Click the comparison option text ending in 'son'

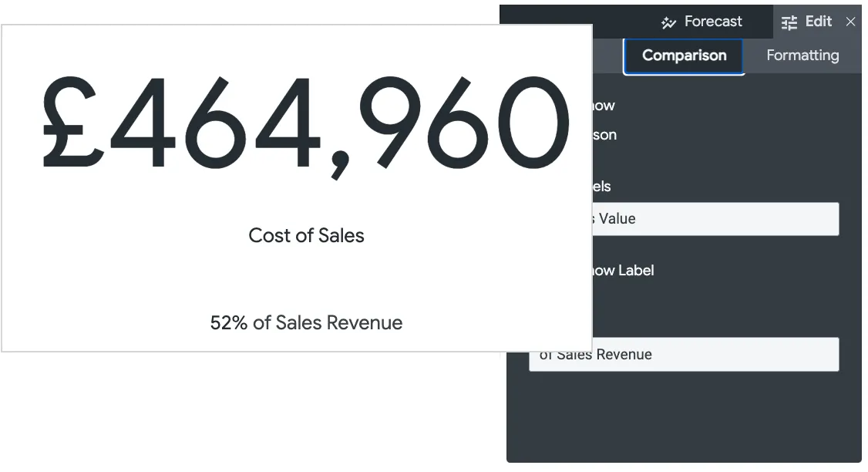coord(605,135)
